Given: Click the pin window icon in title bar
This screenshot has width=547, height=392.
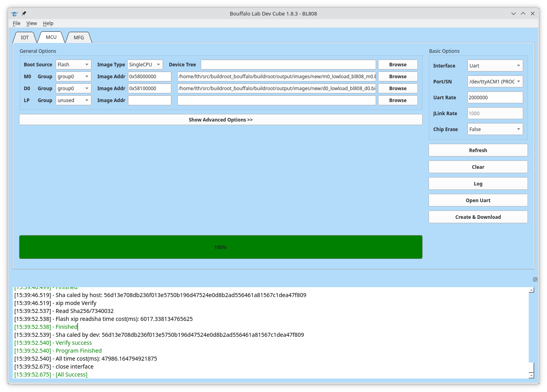Looking at the screenshot, I should coord(24,14).
